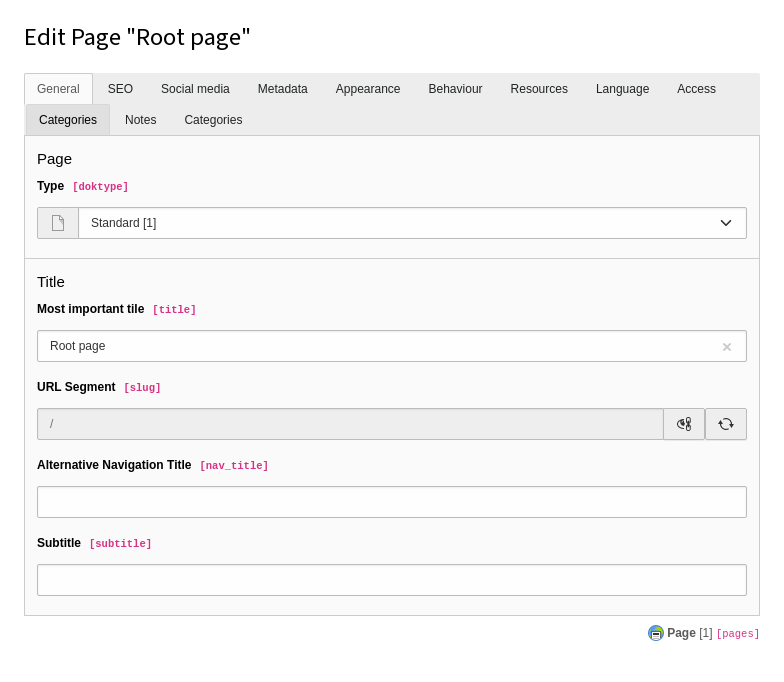Switch to the SEO tab
Viewport: 784px width, 682px height.
pos(120,89)
